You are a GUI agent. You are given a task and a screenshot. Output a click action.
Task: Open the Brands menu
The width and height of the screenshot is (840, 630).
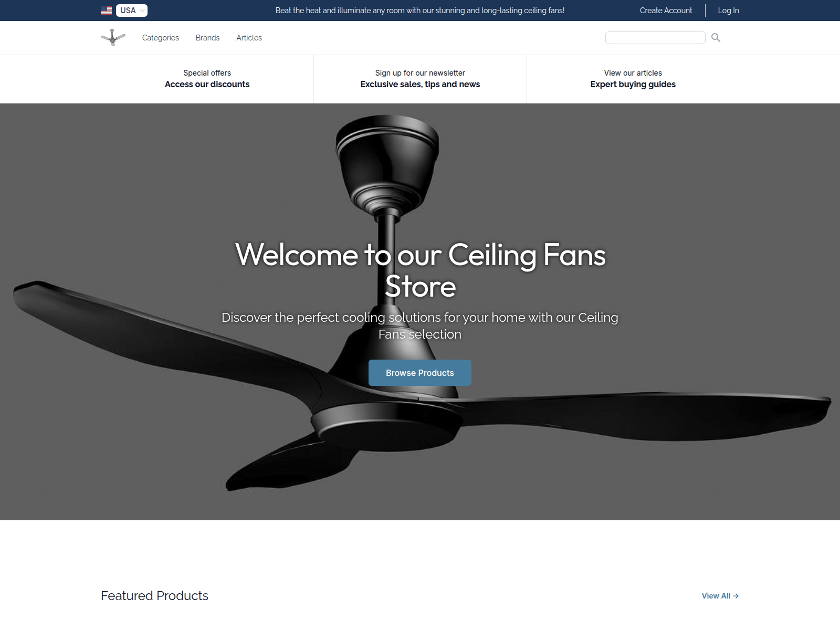click(207, 37)
